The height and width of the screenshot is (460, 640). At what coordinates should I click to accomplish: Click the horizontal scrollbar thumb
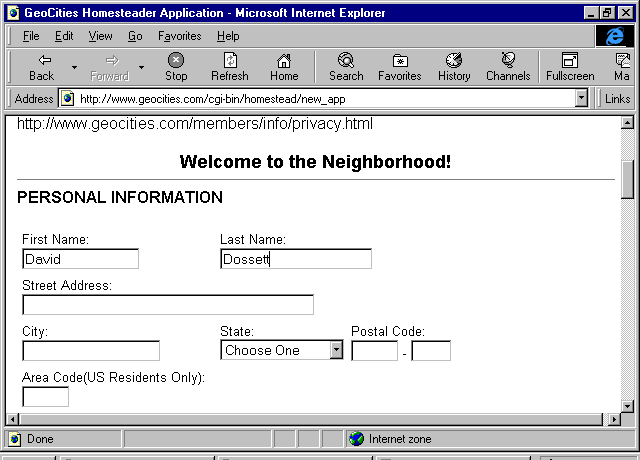click(311, 419)
